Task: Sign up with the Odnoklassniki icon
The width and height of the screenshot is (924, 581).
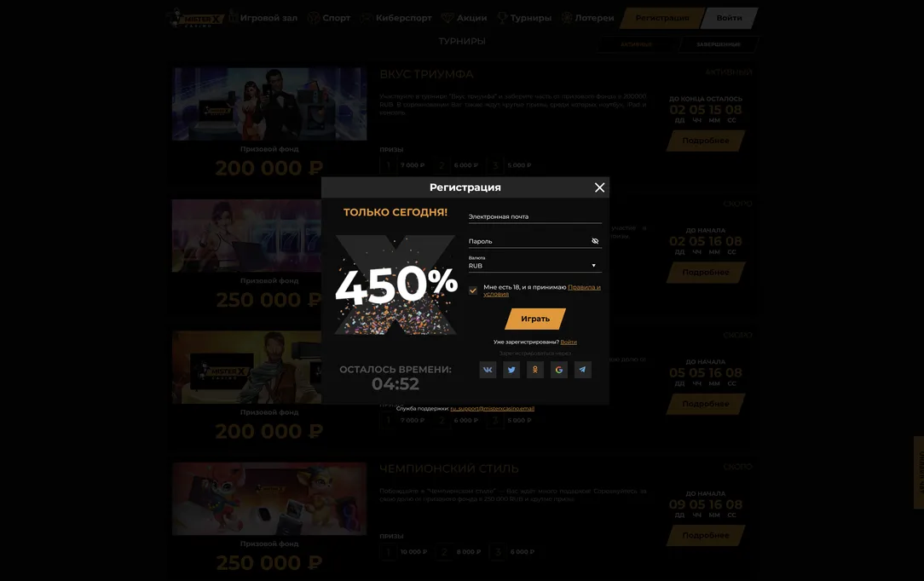Action: coord(535,370)
